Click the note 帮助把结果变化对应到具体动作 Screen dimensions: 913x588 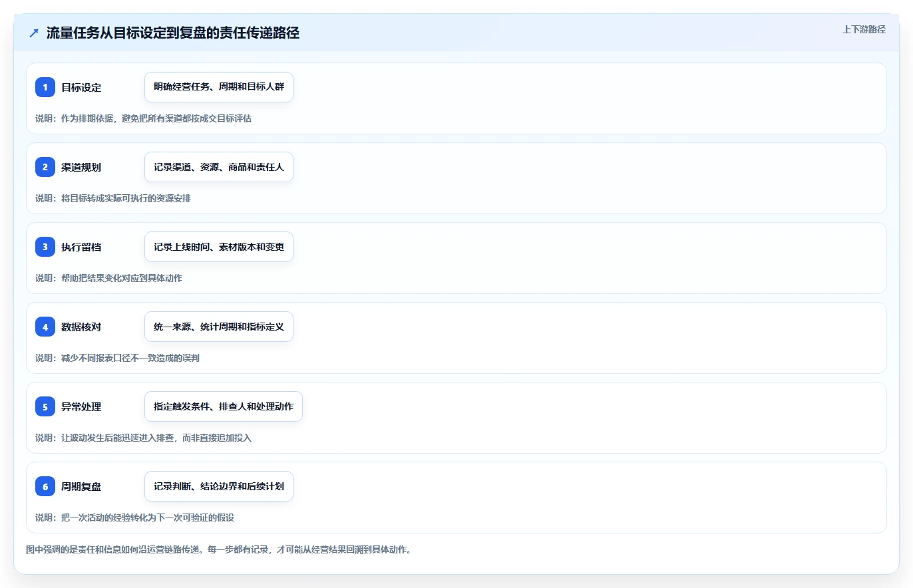coord(121,278)
